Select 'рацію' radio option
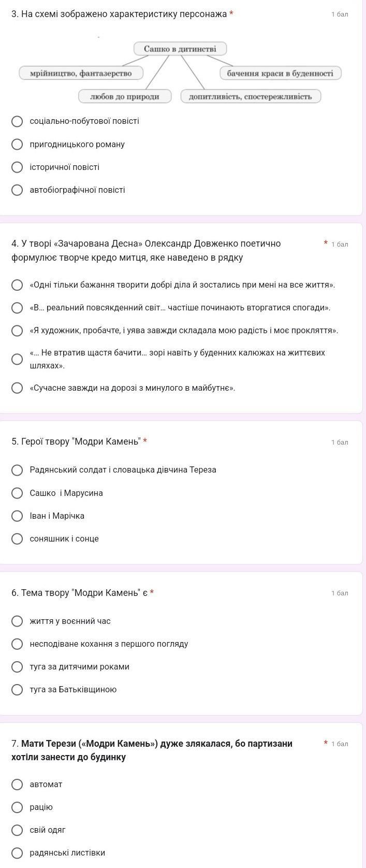The image size is (366, 868). click(17, 807)
